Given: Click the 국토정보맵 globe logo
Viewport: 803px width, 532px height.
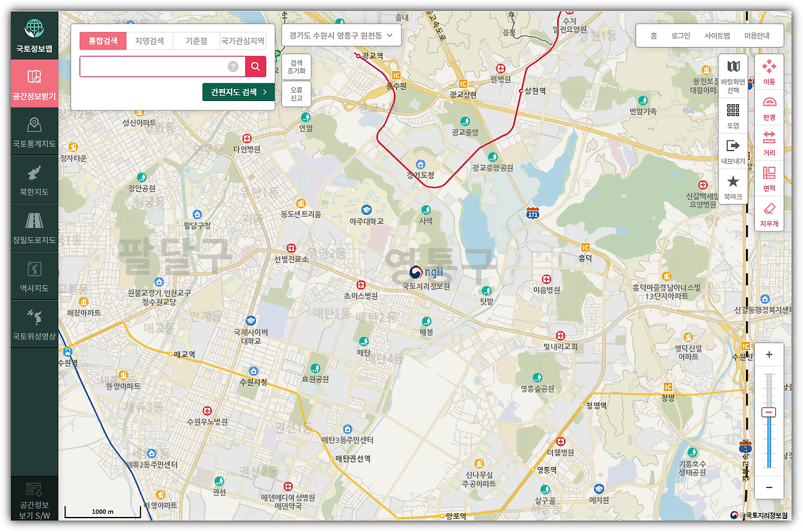Looking at the screenshot, I should tap(35, 28).
